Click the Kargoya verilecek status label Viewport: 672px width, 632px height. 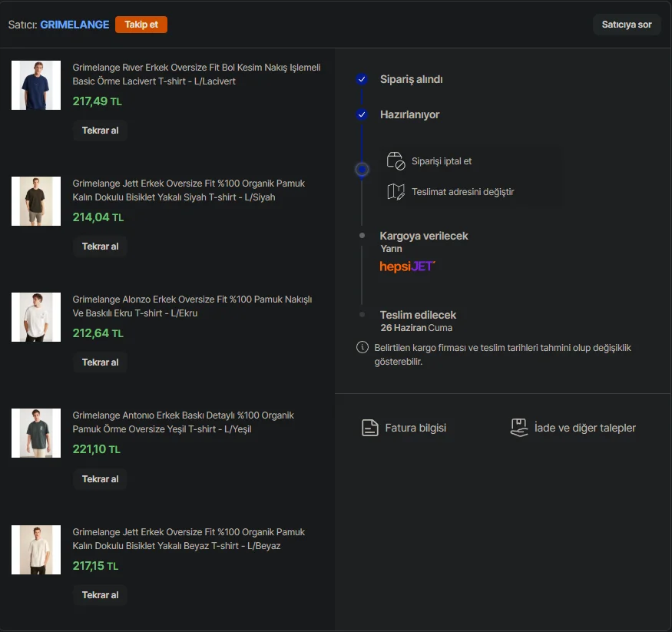424,236
